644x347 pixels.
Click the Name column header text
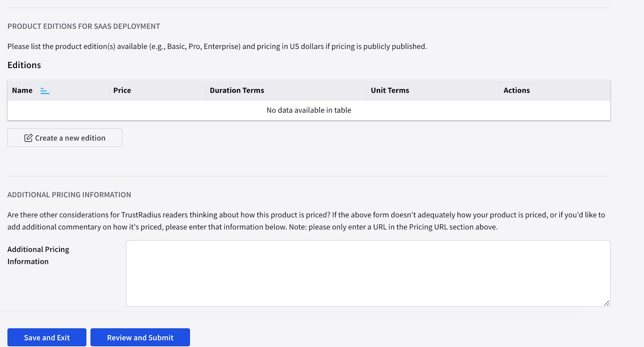(22, 91)
